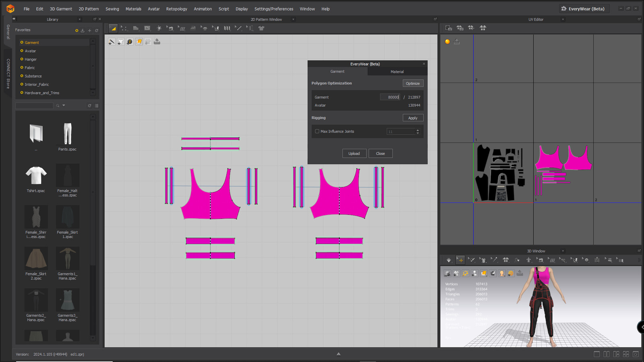Image resolution: width=644 pixels, height=362 pixels.
Task: Open the File menu
Action: (x=27, y=9)
